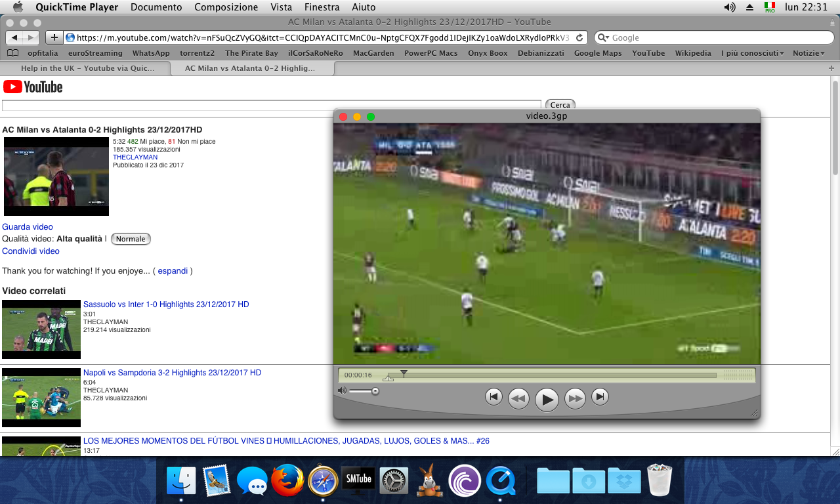Show the bookmarks library icon
The height and width of the screenshot is (504, 840).
tap(12, 53)
